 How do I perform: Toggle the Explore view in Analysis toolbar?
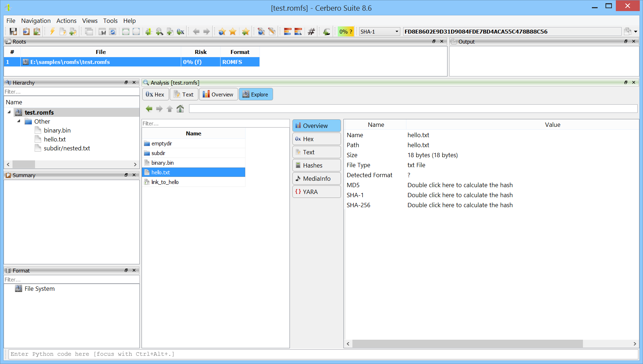(256, 94)
